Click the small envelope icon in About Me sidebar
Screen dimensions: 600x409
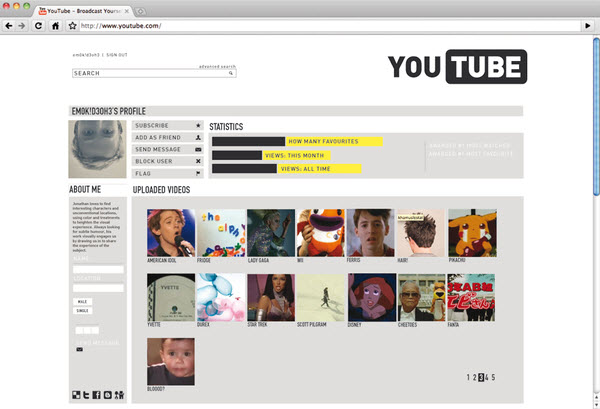(x=80, y=349)
